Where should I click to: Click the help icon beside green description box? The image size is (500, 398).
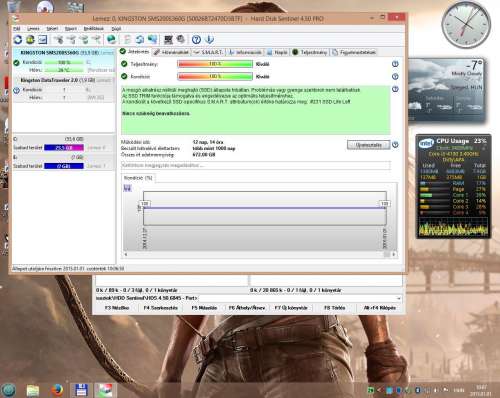click(395, 89)
